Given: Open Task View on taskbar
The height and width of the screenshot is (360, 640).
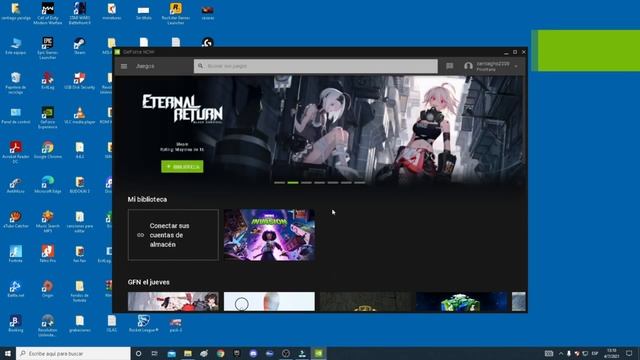Looking at the screenshot, I should pos(155,353).
